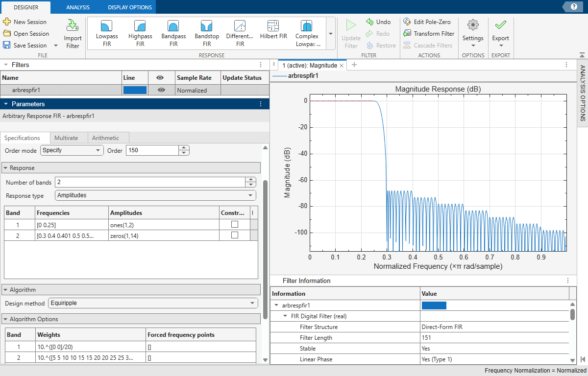The image size is (588, 376).
Task: Switch to ANALYSIS ribbon tab
Action: pos(78,7)
